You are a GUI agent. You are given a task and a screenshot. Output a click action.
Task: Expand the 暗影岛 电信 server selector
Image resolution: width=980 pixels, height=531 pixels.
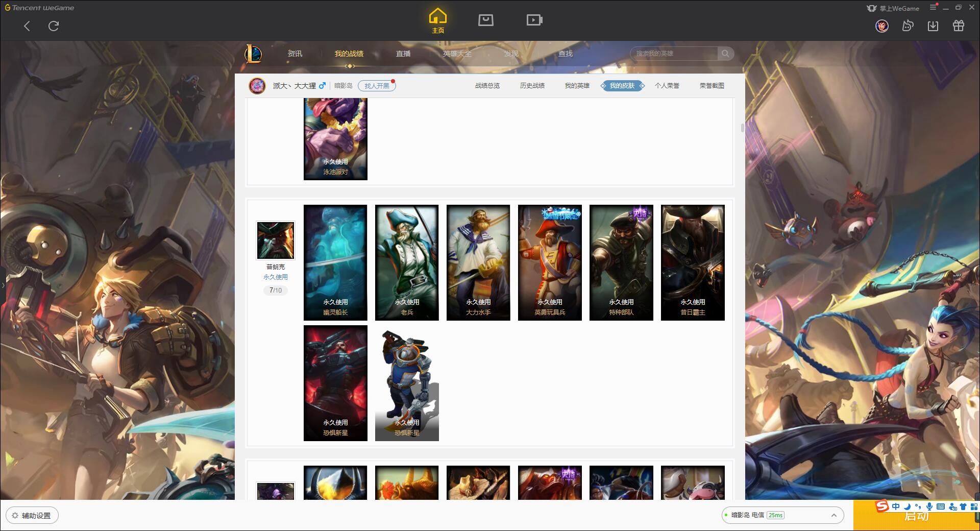782,515
